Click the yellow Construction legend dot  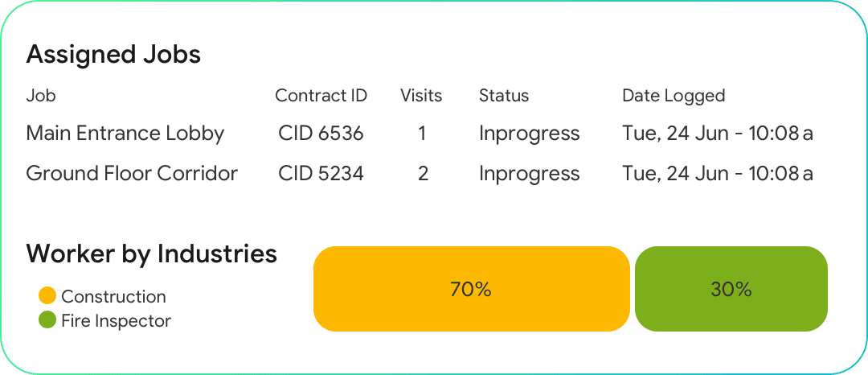click(x=47, y=296)
